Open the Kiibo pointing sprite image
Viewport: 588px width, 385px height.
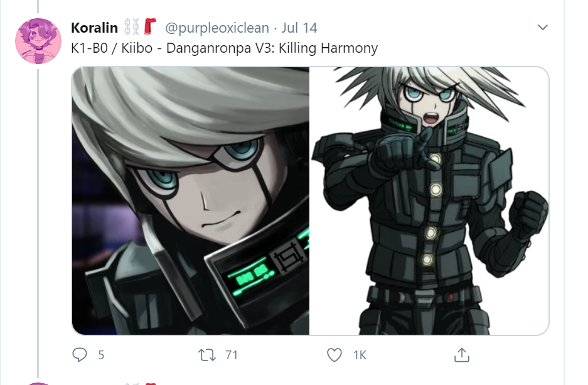click(429, 201)
